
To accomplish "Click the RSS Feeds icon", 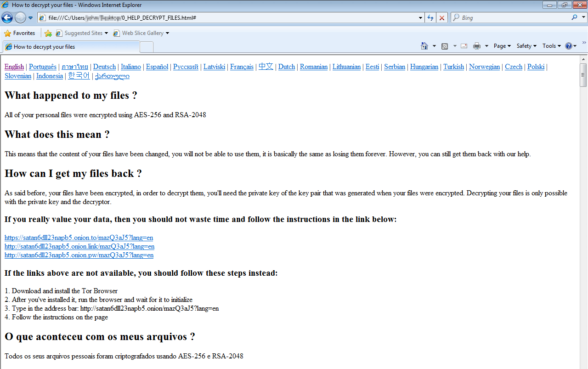I will click(x=445, y=46).
